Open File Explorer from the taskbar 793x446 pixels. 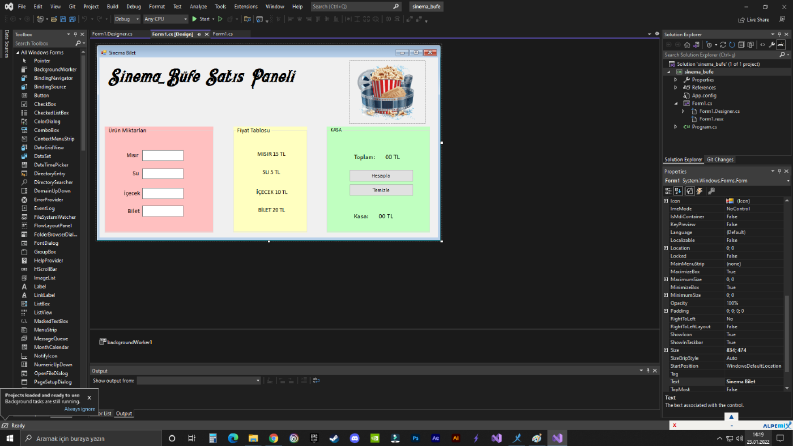click(x=253, y=438)
